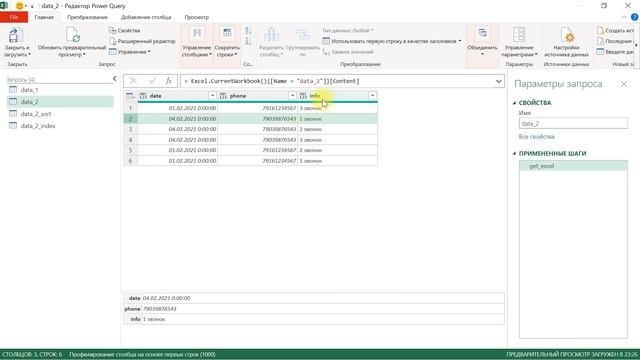Open date column filter dropdown
Image resolution: width=640 pixels, height=360 pixels.
212,96
